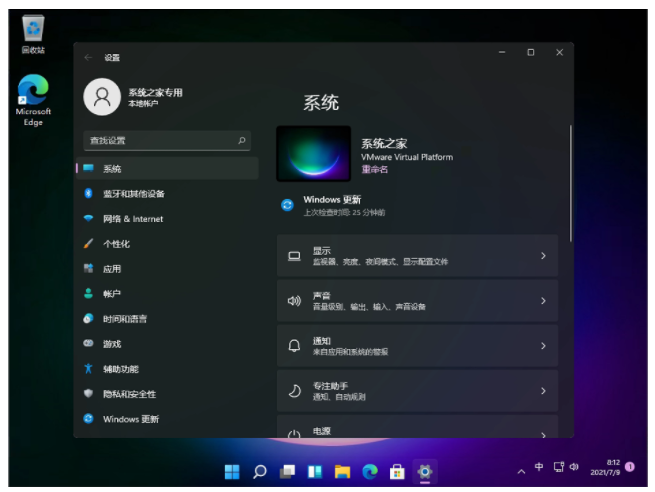The image size is (655, 492).
Task: Go to 应用 apps section
Action: pos(167,269)
